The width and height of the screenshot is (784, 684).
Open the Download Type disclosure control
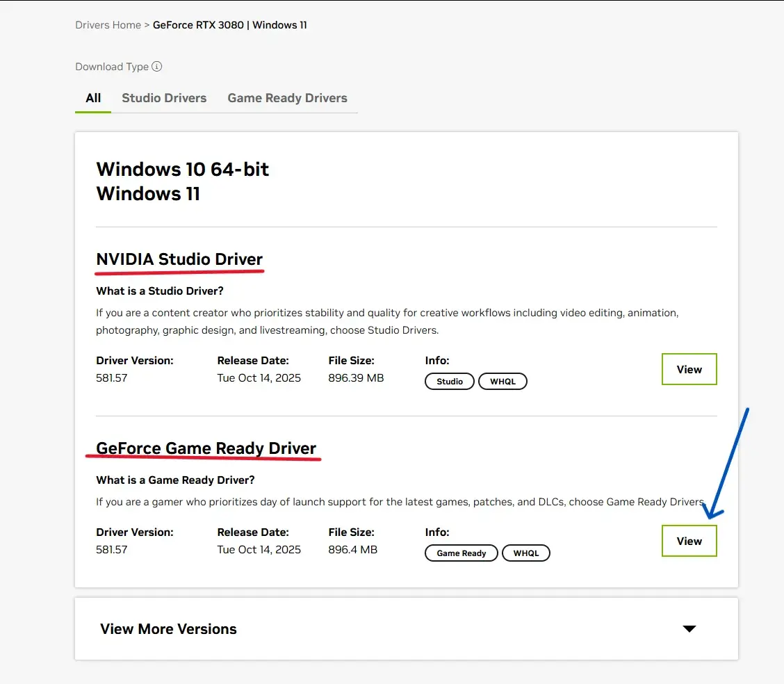tap(157, 66)
